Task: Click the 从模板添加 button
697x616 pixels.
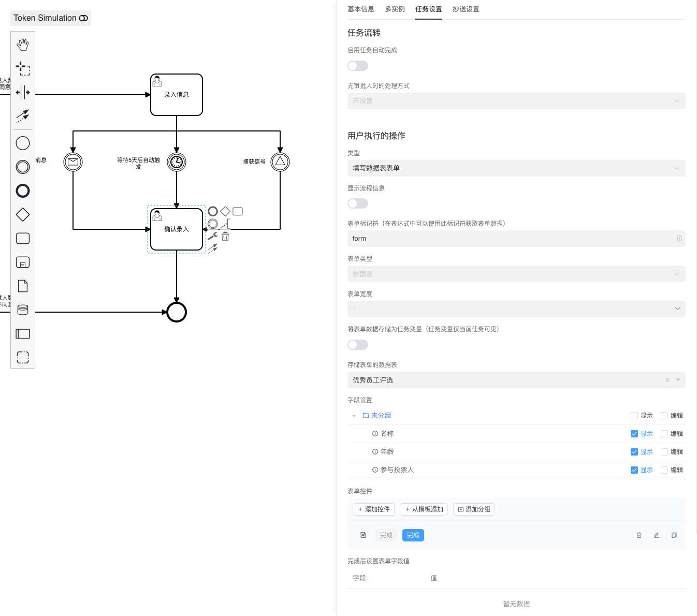Action: 424,509
